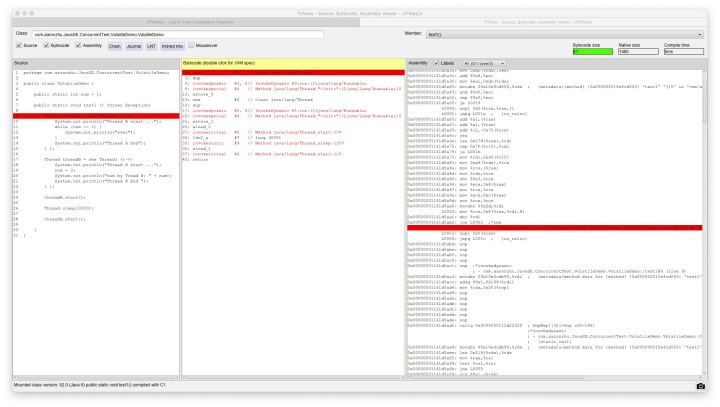Click the Inlined into button
This screenshot has height=407, width=720.
click(x=172, y=46)
